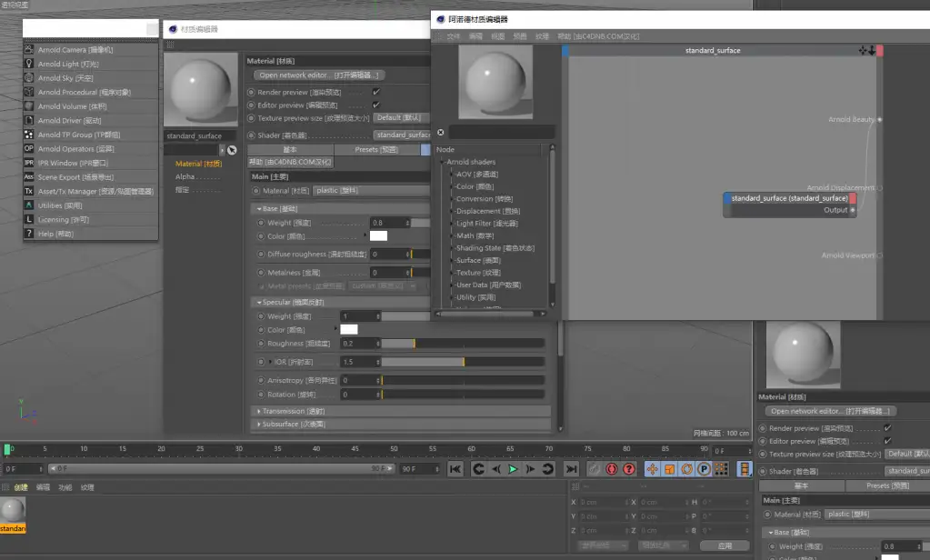Play the animation forward
The width and height of the screenshot is (930, 560).
[x=513, y=469]
